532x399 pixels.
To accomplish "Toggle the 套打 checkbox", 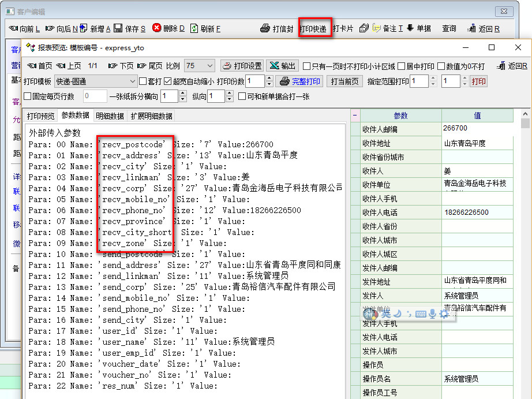I will pyautogui.click(x=143, y=81).
